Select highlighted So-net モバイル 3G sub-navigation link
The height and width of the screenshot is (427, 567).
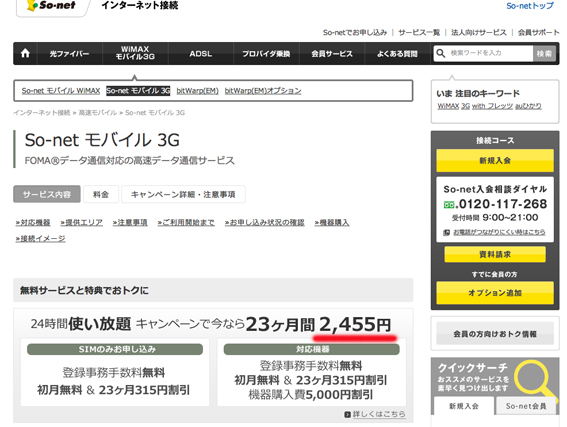click(138, 91)
